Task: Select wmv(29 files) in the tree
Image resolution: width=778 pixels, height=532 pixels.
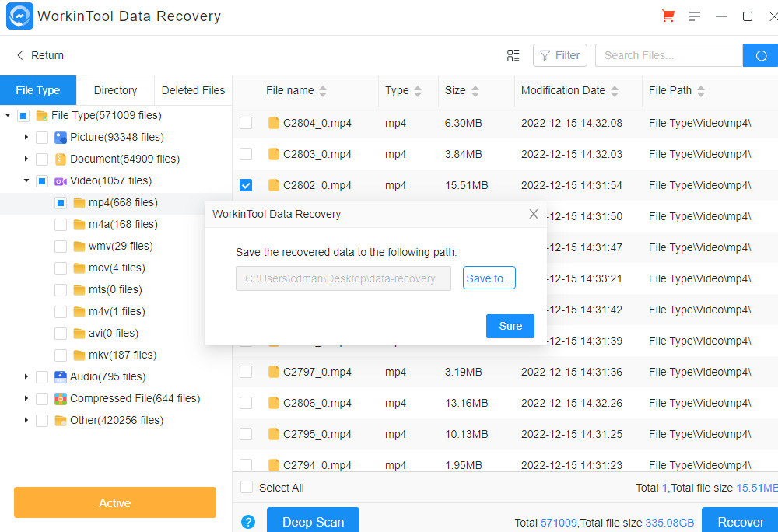Action: [121, 247]
